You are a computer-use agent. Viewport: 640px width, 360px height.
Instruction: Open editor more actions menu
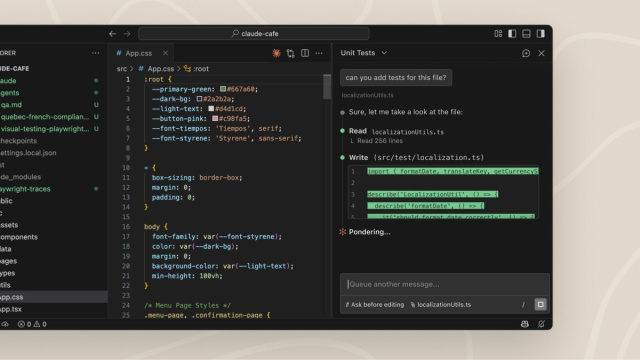click(x=319, y=53)
